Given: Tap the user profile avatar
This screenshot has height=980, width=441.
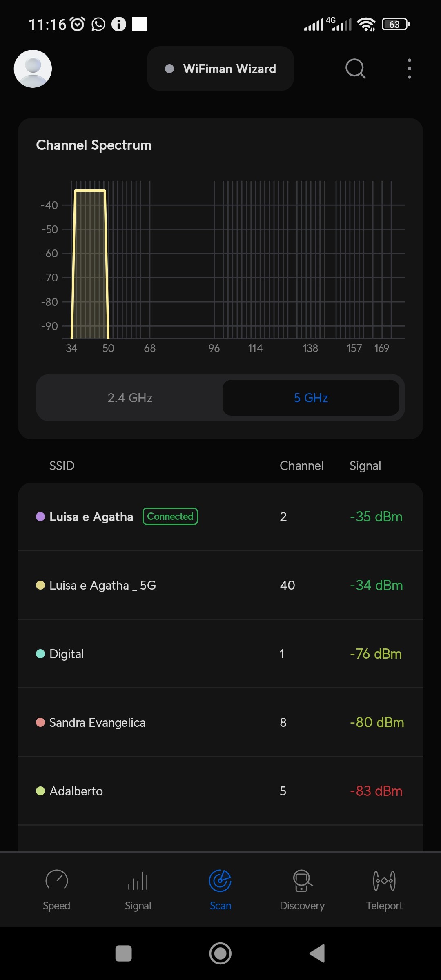Looking at the screenshot, I should coord(33,69).
